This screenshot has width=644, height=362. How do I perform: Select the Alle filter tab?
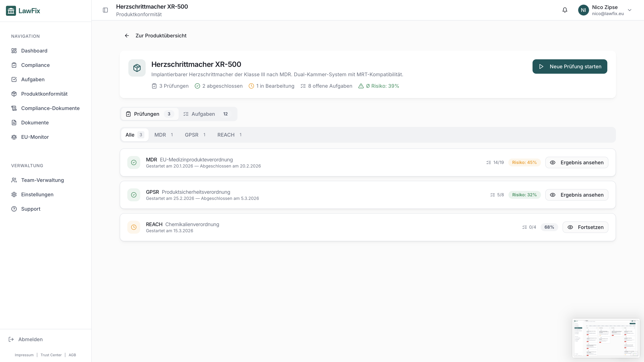point(135,135)
